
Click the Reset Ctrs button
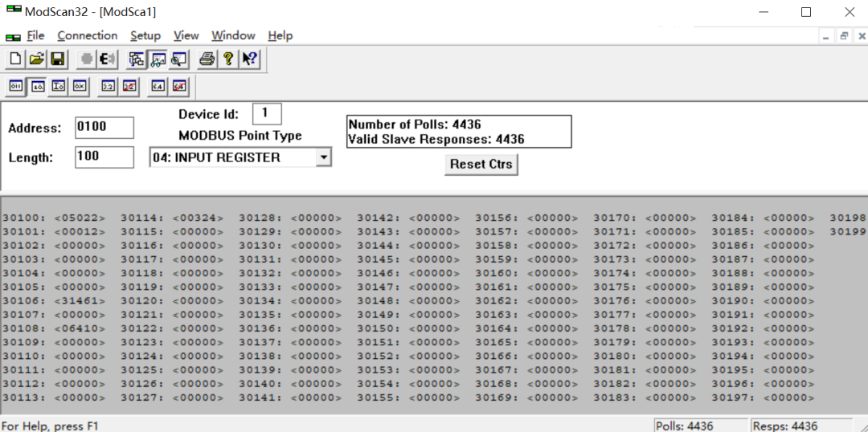pos(481,165)
